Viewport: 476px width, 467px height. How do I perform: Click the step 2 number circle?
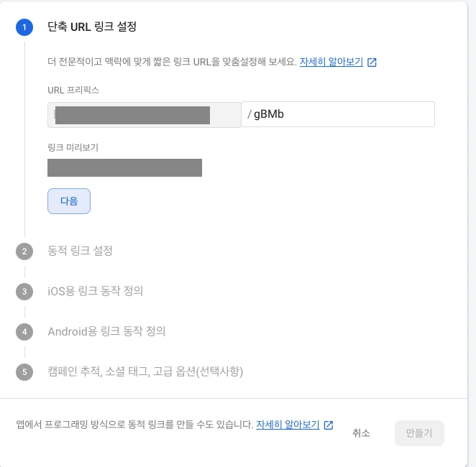pyautogui.click(x=24, y=251)
